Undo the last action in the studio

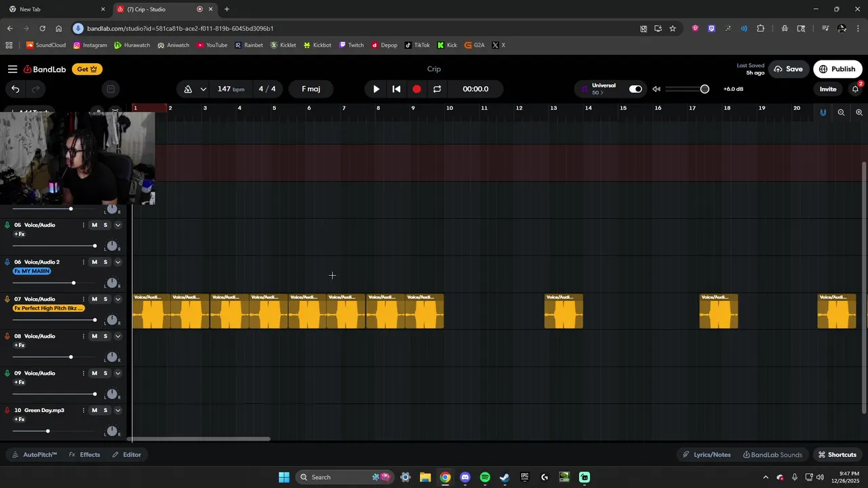[x=15, y=89]
